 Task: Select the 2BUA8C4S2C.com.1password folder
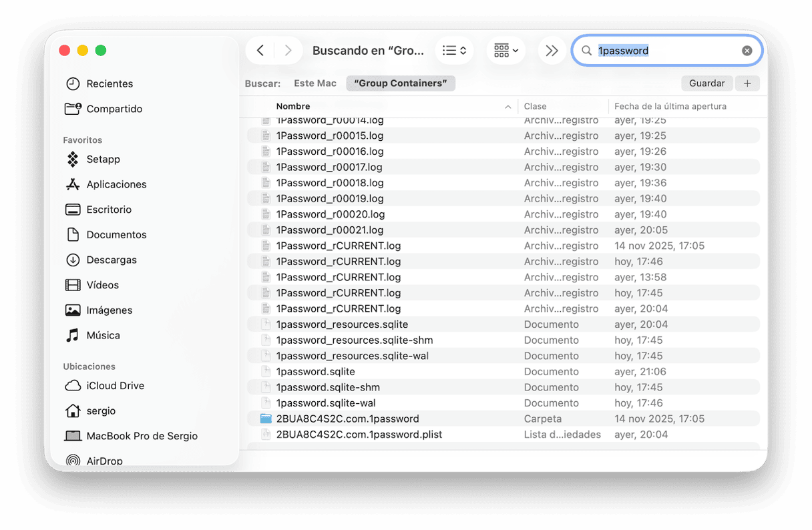coord(347,419)
